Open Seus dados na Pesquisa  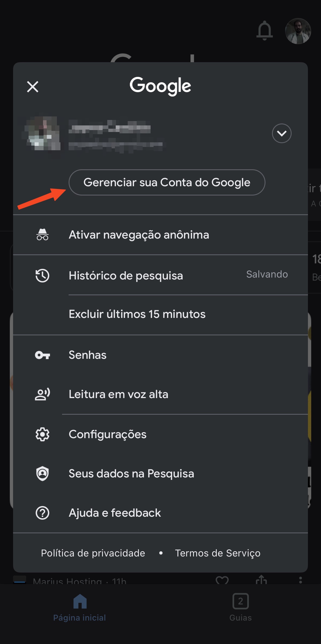(131, 474)
